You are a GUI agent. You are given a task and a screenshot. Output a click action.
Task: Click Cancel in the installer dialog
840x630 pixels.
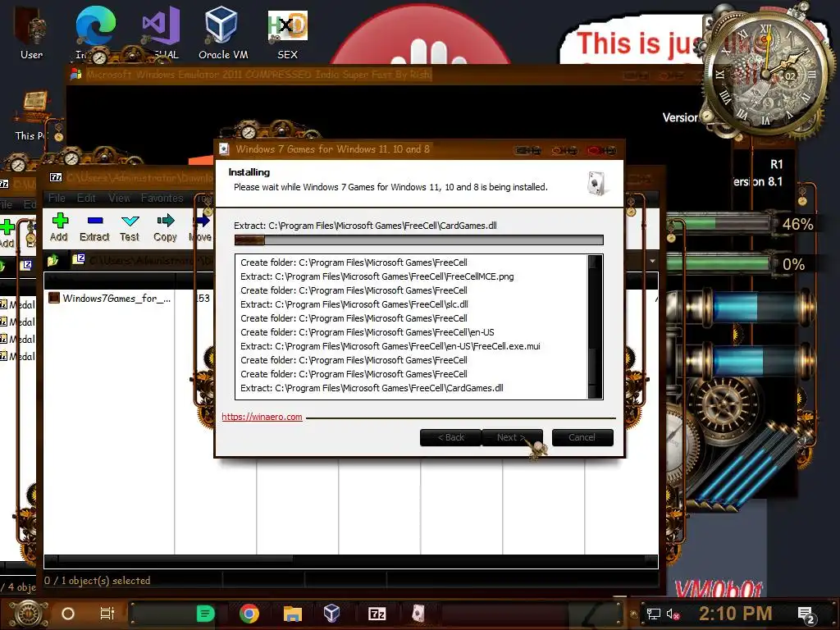[x=582, y=438]
